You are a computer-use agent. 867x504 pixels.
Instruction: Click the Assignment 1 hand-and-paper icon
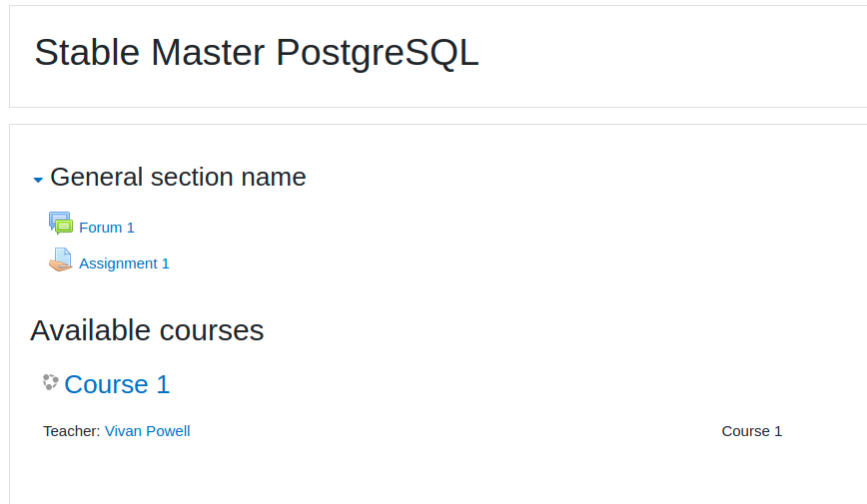click(61, 259)
